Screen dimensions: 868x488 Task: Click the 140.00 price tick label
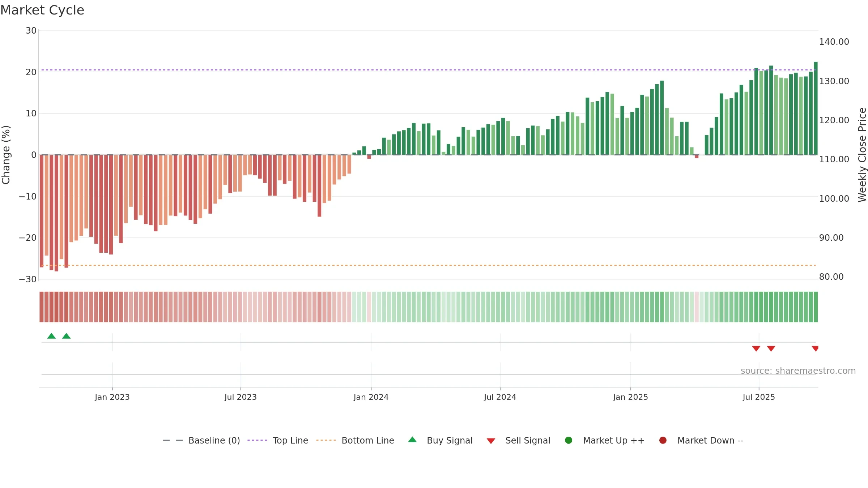point(834,42)
